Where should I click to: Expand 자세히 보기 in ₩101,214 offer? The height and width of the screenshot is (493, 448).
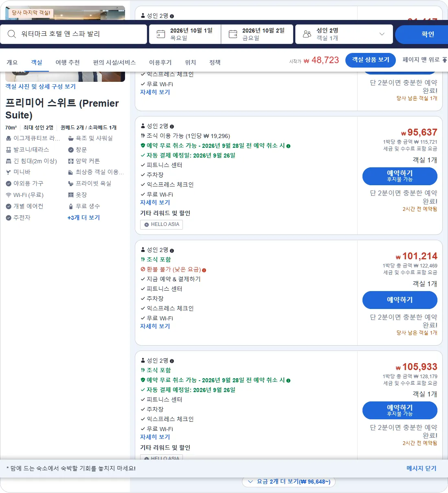(155, 326)
